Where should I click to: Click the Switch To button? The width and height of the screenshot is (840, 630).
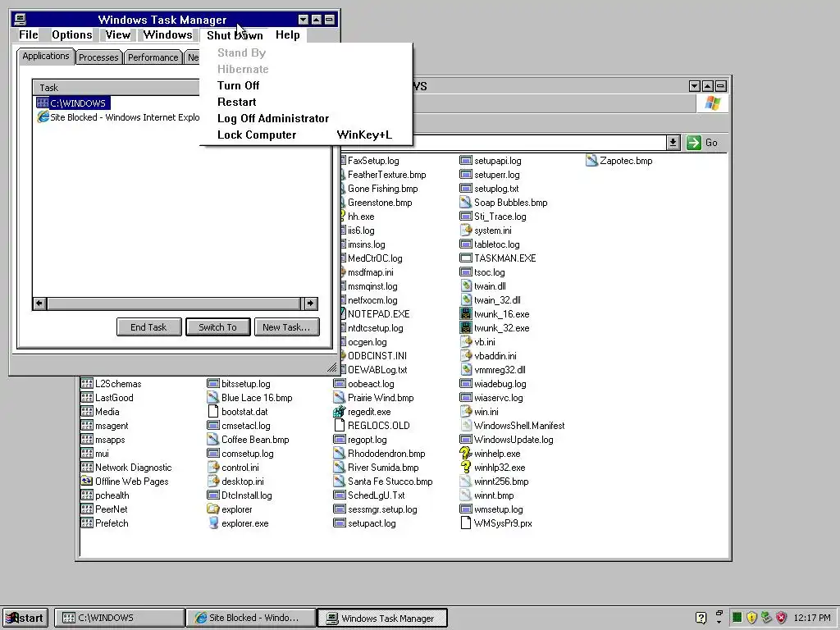pyautogui.click(x=217, y=327)
